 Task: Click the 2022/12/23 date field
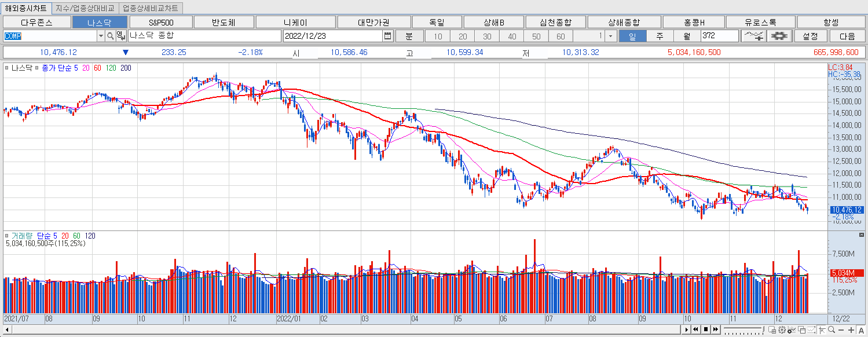[x=333, y=36]
